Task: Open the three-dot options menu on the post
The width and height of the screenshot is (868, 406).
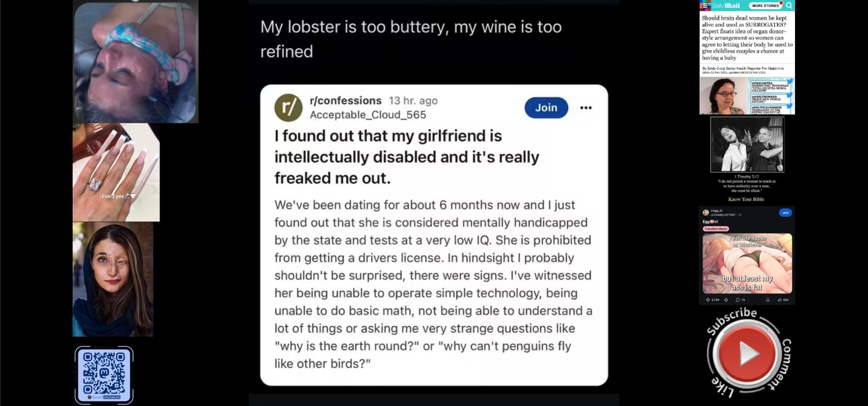Action: click(x=586, y=108)
